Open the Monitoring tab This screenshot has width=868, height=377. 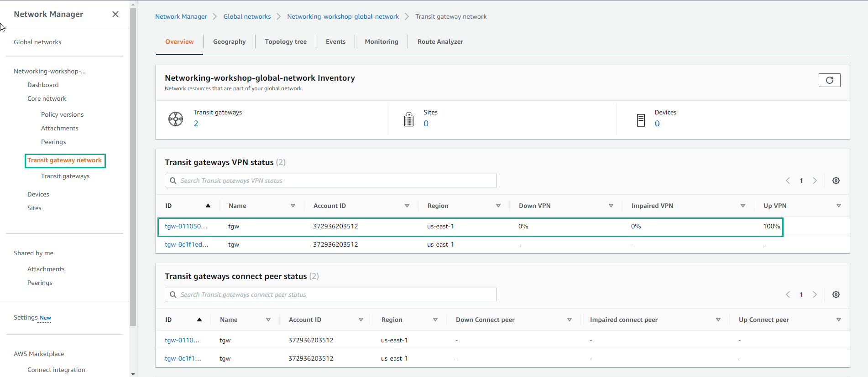pos(382,41)
